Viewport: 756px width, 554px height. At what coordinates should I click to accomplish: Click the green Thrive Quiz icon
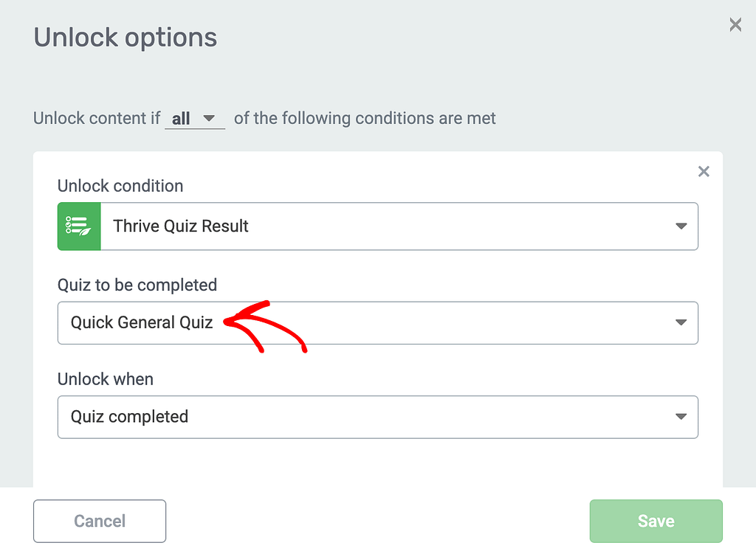point(78,226)
